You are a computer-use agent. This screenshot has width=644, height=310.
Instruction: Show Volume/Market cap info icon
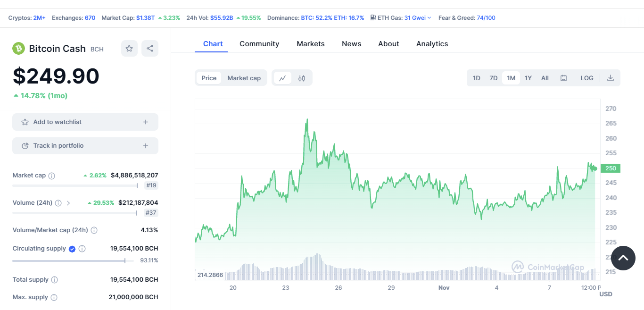(94, 230)
